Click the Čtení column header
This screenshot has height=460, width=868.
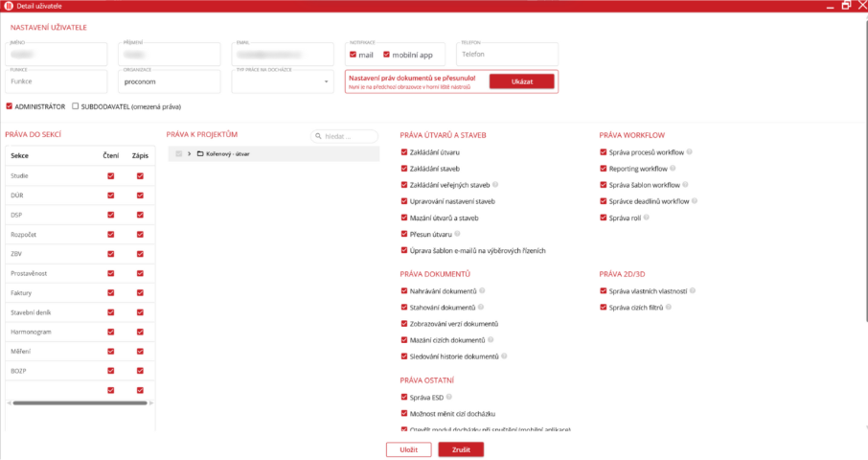click(111, 155)
